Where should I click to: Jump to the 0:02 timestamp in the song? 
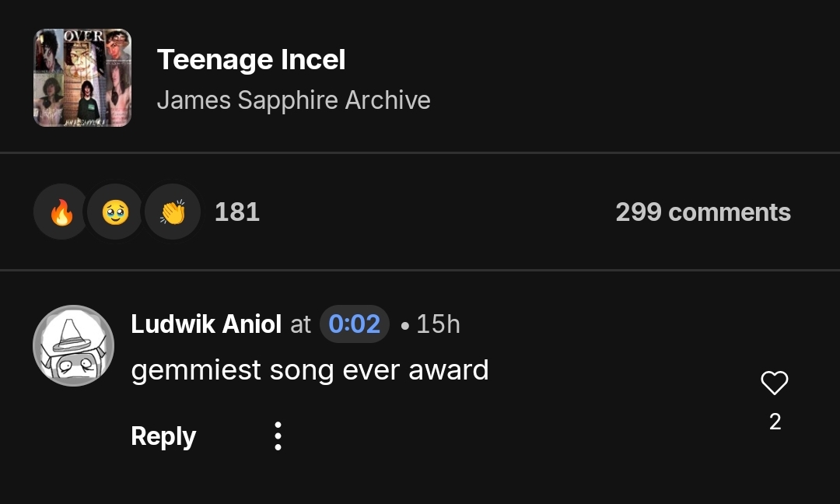(x=355, y=324)
